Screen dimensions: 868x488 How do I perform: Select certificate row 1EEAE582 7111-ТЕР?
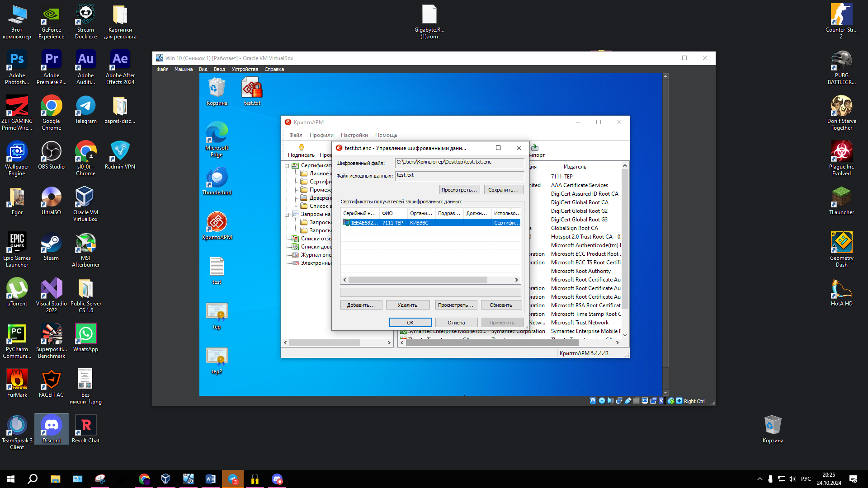point(431,223)
